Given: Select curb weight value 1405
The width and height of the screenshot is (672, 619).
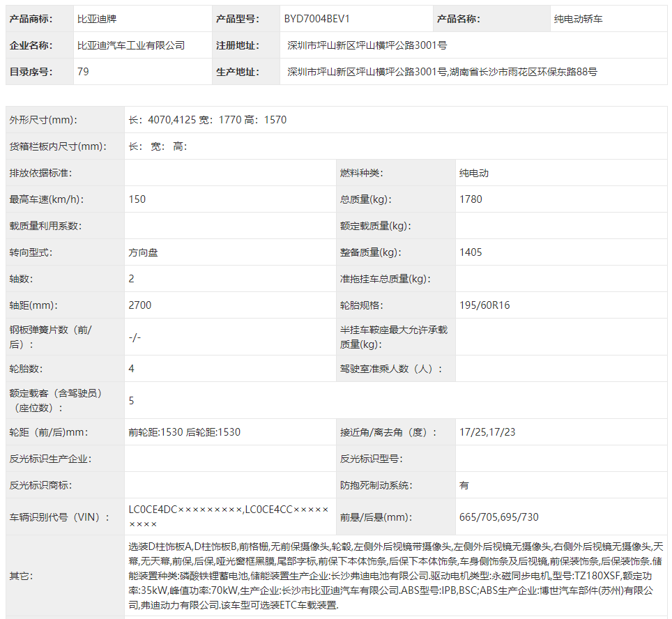Looking at the screenshot, I should (471, 252).
